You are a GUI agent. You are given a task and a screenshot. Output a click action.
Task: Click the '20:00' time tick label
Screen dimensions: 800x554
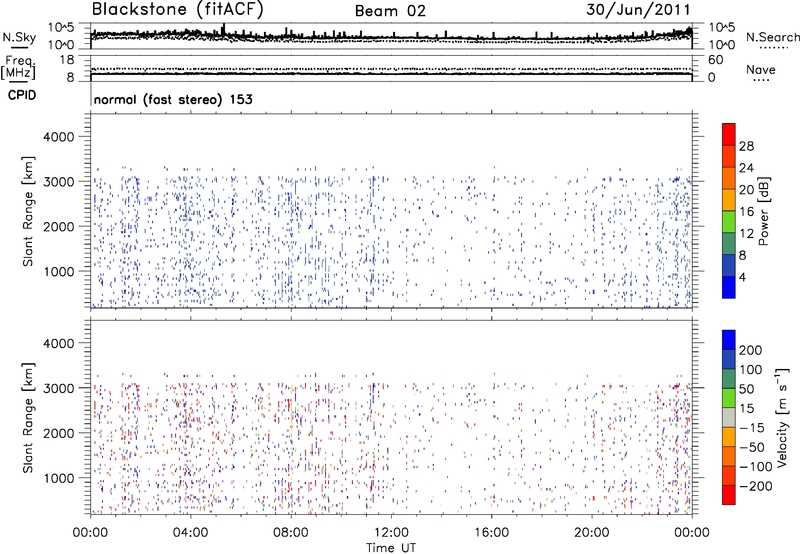coord(592,533)
